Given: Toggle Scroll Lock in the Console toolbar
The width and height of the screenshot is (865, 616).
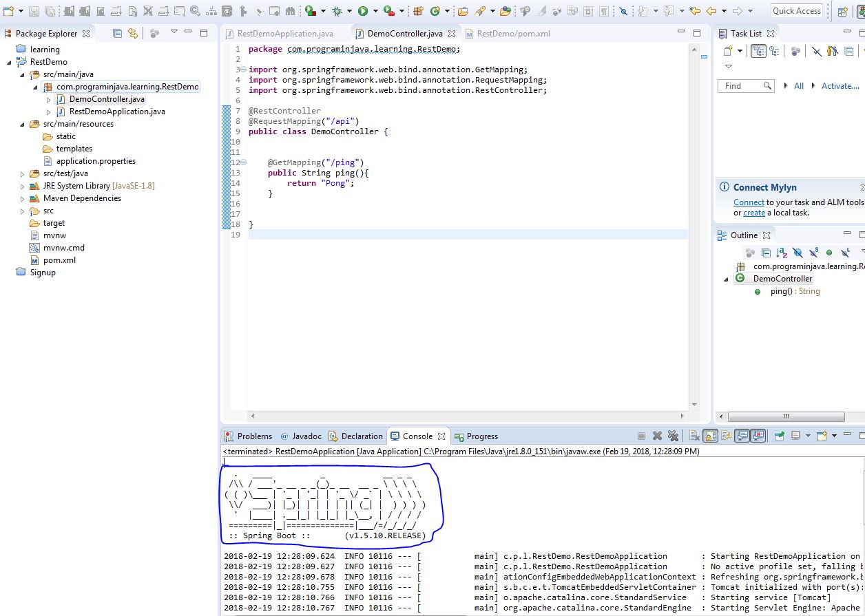Looking at the screenshot, I should tap(710, 436).
